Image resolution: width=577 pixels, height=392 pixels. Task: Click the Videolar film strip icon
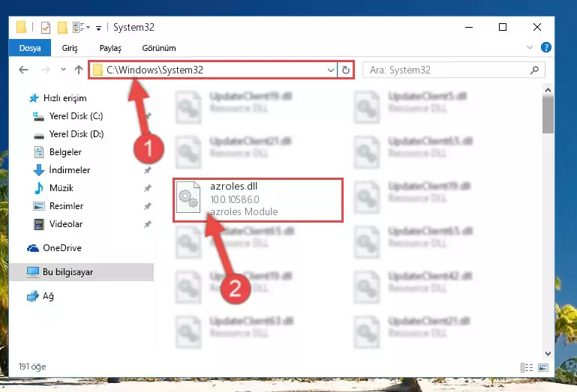[x=38, y=224]
